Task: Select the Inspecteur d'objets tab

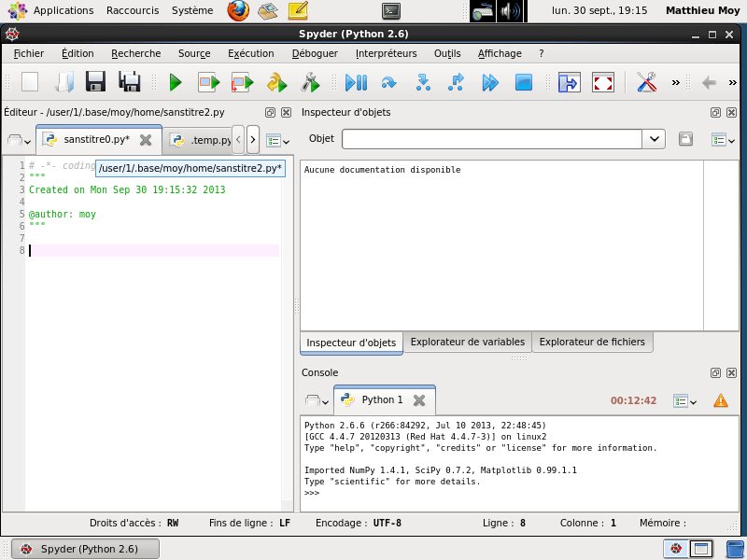Action: tap(351, 343)
